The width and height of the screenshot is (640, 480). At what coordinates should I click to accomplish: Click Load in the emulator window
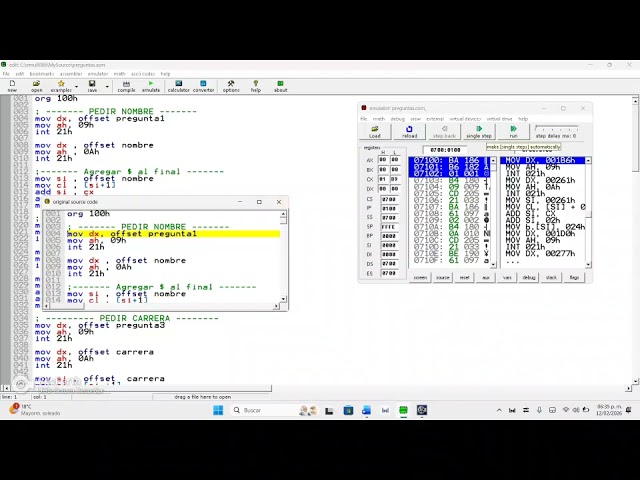[x=375, y=131]
